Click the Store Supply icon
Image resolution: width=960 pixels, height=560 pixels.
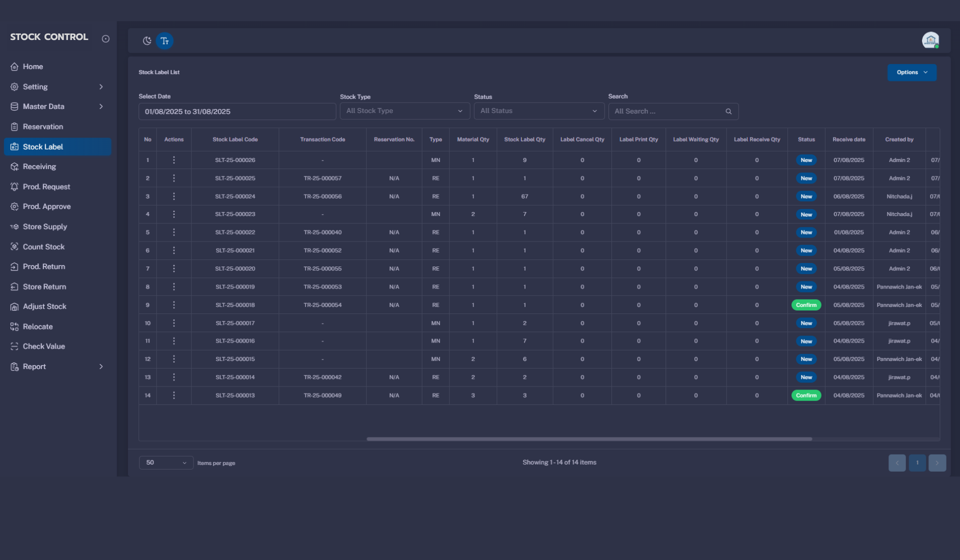point(14,226)
